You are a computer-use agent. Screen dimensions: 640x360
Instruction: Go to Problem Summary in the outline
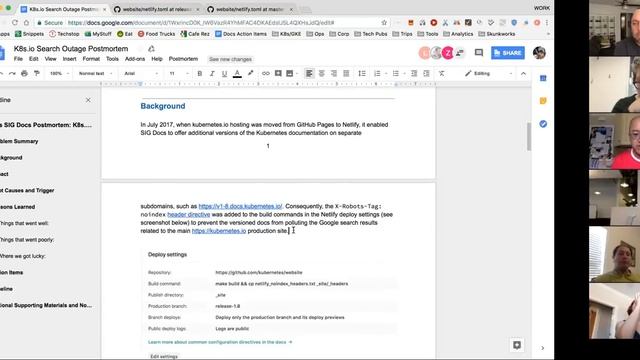[x=19, y=141]
